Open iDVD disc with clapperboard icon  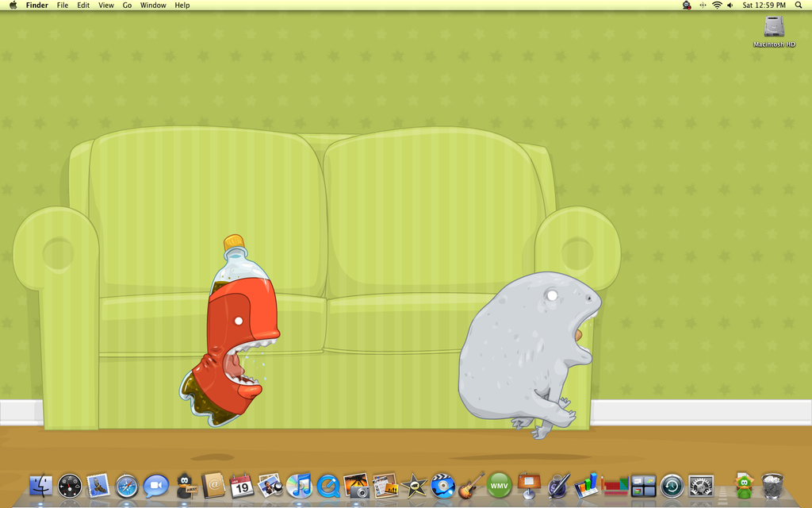tap(442, 486)
